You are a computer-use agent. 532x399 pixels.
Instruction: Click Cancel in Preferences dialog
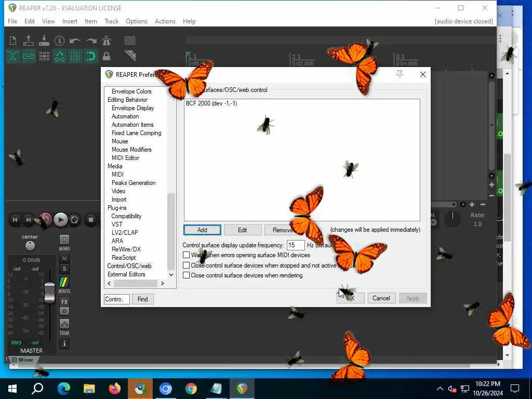coord(381,298)
